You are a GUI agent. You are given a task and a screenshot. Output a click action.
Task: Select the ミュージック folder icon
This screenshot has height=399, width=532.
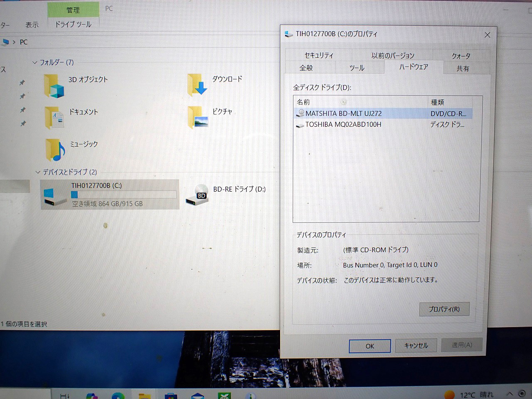click(55, 150)
